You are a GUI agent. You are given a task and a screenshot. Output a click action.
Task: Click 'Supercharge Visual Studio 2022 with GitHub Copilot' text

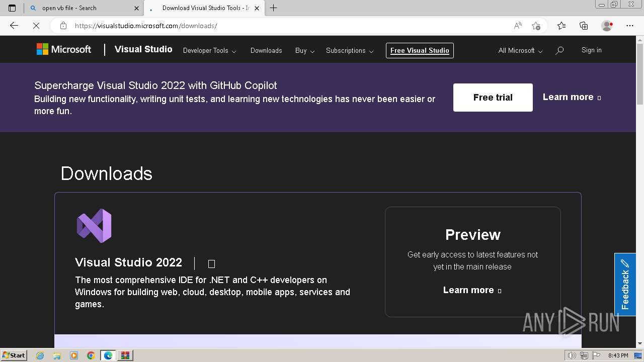coord(155,85)
